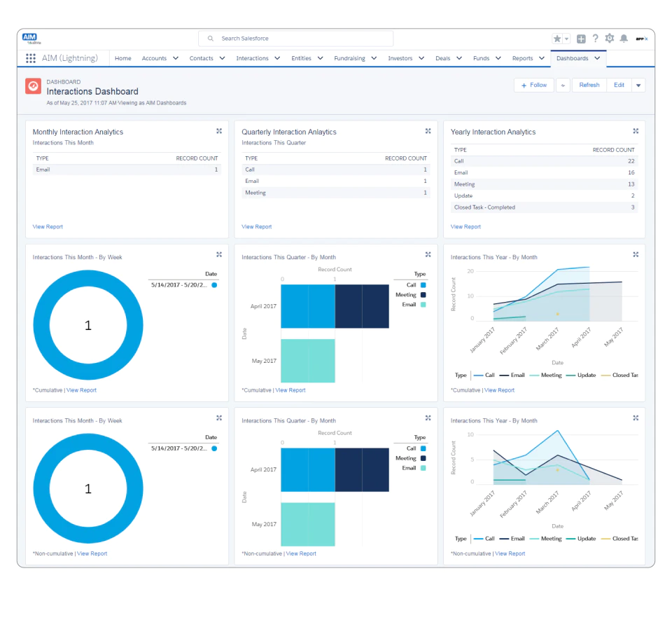Open the Help question mark icon
Screen dimensions: 672x620
595,39
